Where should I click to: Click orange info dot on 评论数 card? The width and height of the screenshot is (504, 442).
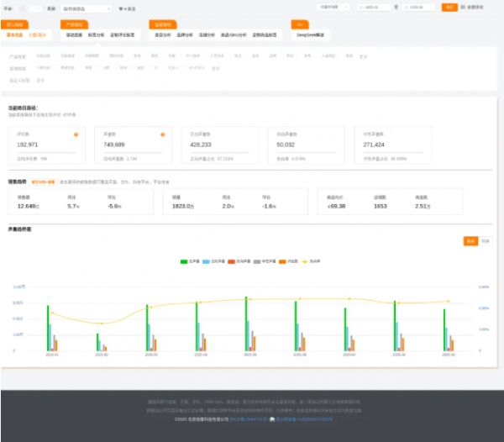76,134
